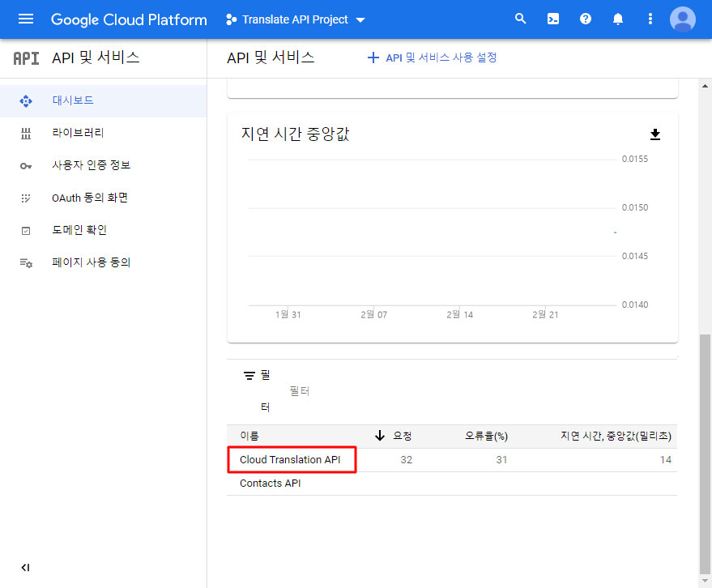Click latency median value 14

pyautogui.click(x=665, y=460)
